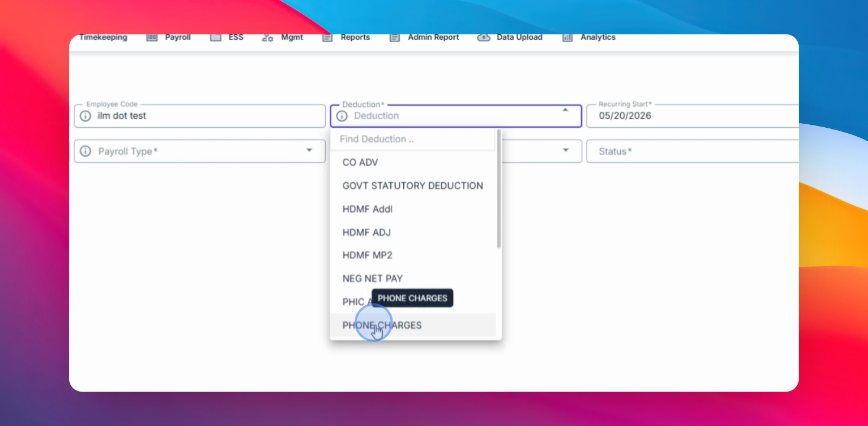Select CO ADV from the deduction list
This screenshot has height=426, width=868.
(413, 162)
